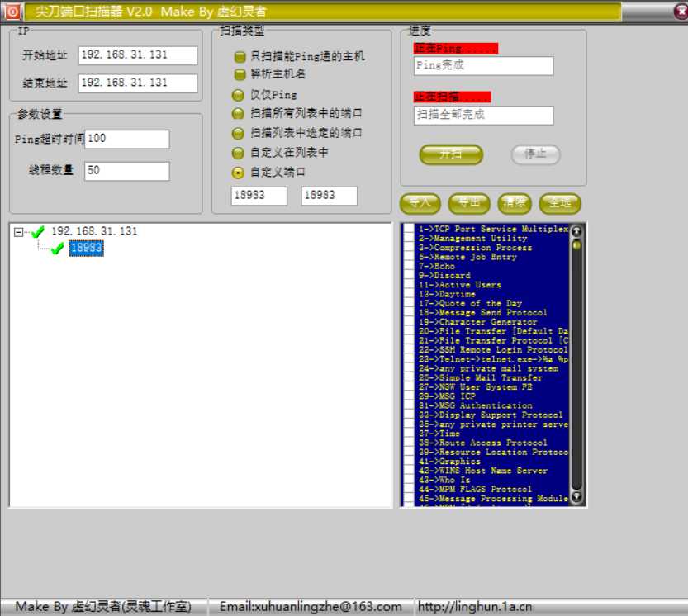The image size is (688, 616).
Task: Click the 停止 stop button
Action: [535, 154]
